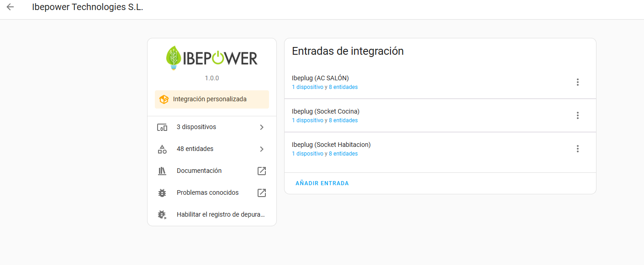The image size is (644, 265).
Task: Open the Documentación list item
Action: 212,171
